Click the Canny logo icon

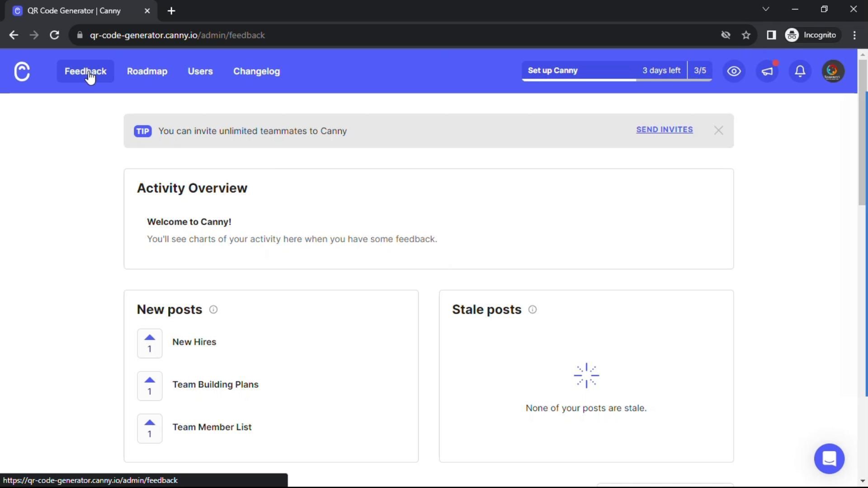(x=22, y=71)
